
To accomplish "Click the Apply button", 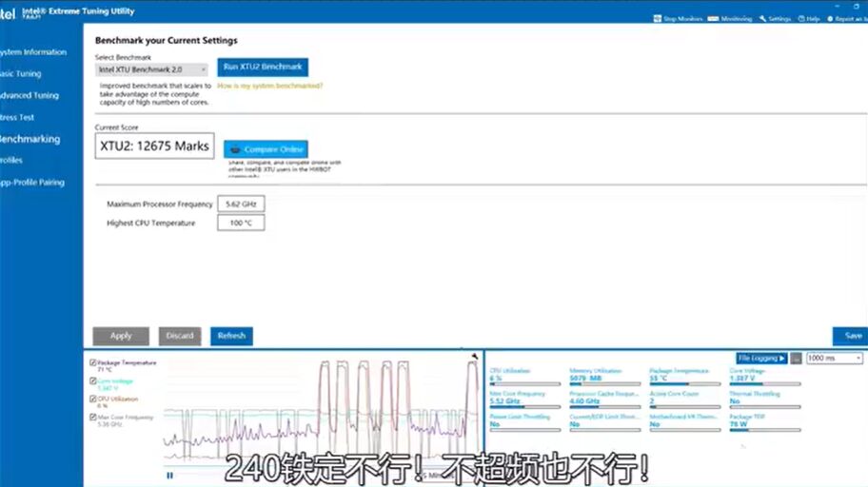I will (x=121, y=336).
